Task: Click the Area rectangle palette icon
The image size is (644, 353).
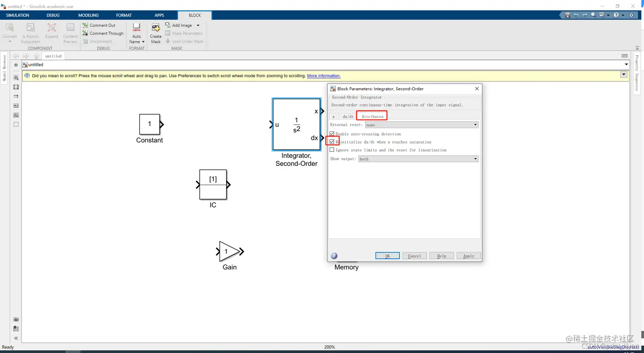Action: pyautogui.click(x=16, y=124)
